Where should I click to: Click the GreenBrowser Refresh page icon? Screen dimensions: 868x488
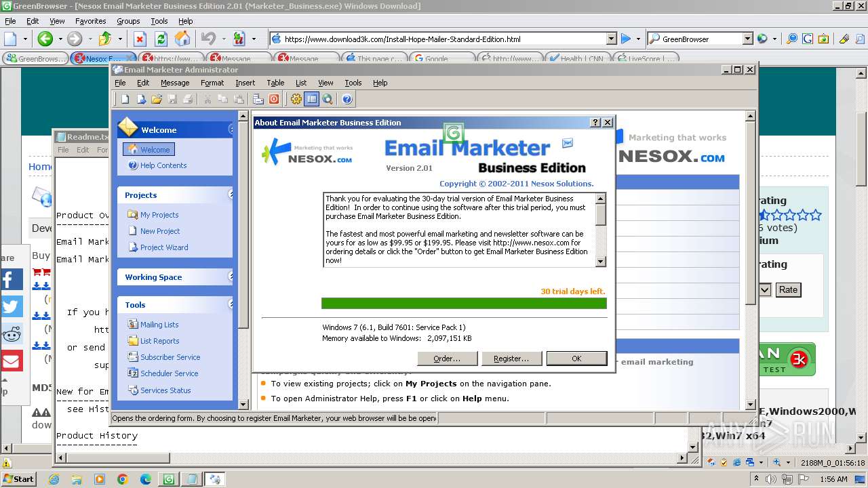click(161, 39)
